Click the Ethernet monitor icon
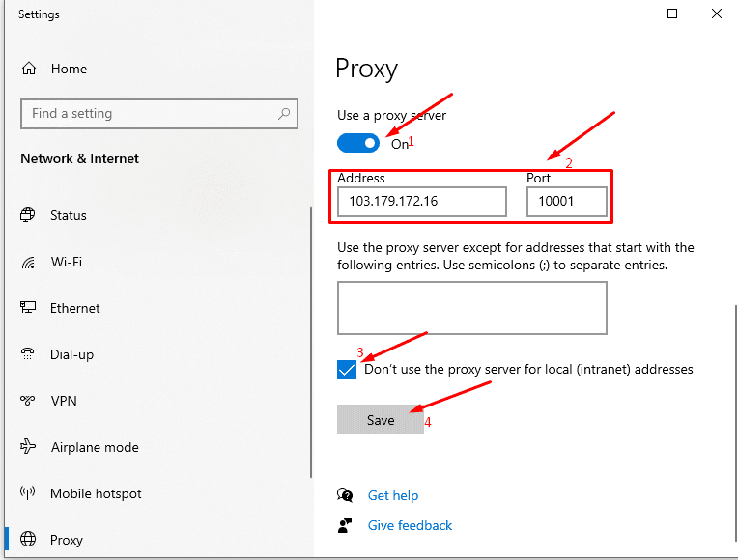 [x=28, y=308]
